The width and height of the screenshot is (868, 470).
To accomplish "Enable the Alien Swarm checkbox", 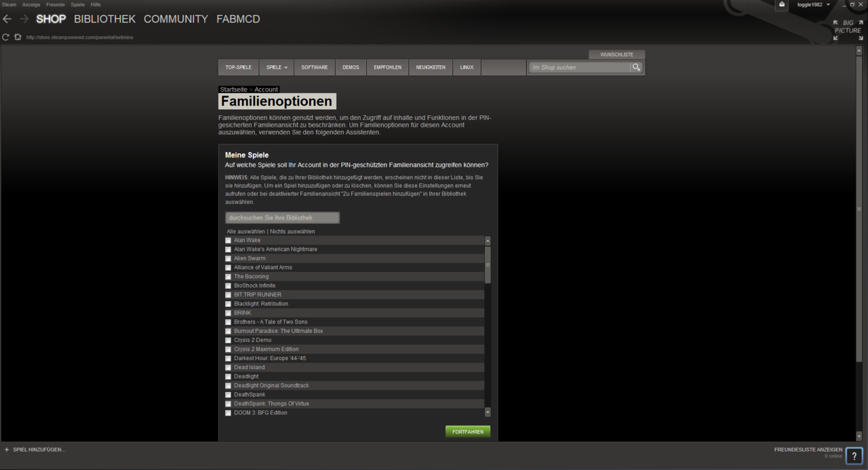I will coord(229,258).
